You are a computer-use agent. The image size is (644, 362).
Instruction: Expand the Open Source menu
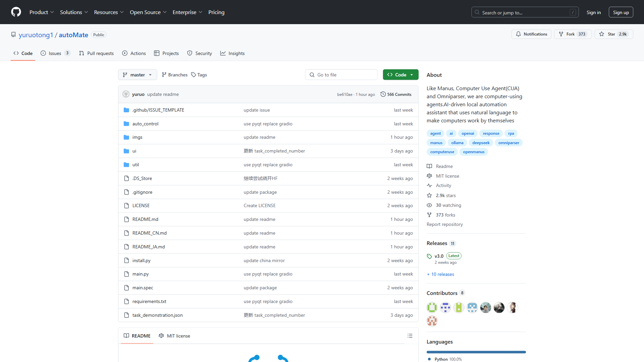(148, 12)
